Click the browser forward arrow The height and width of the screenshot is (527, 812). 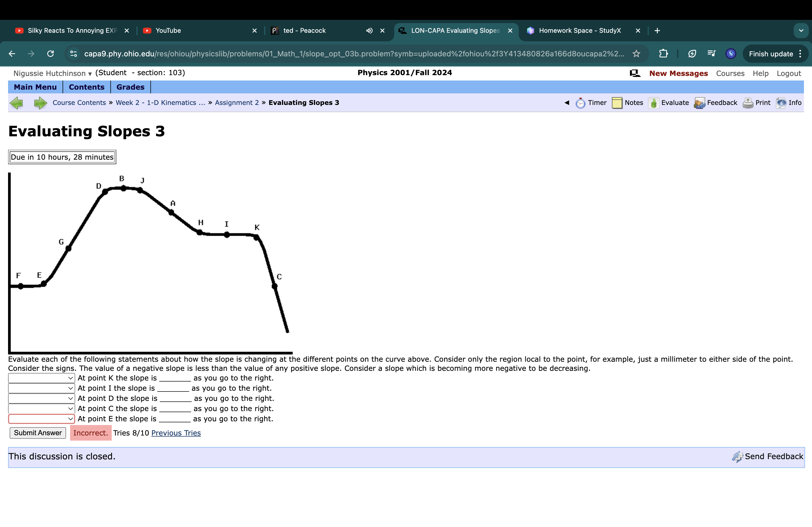[x=31, y=54]
